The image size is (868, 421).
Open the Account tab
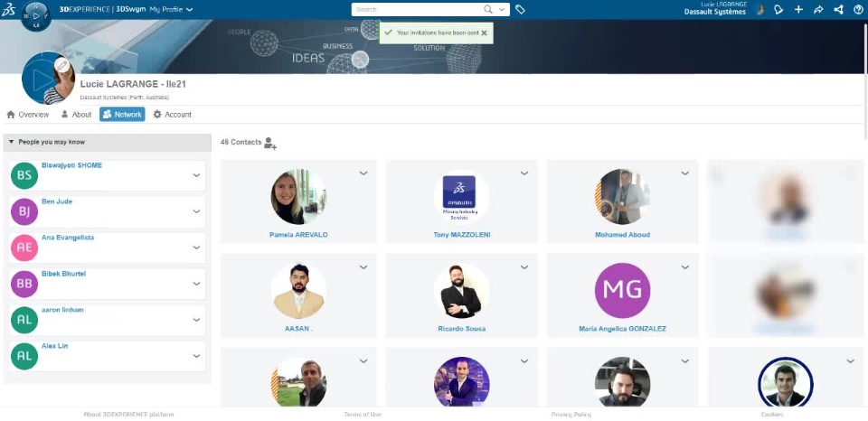click(172, 115)
